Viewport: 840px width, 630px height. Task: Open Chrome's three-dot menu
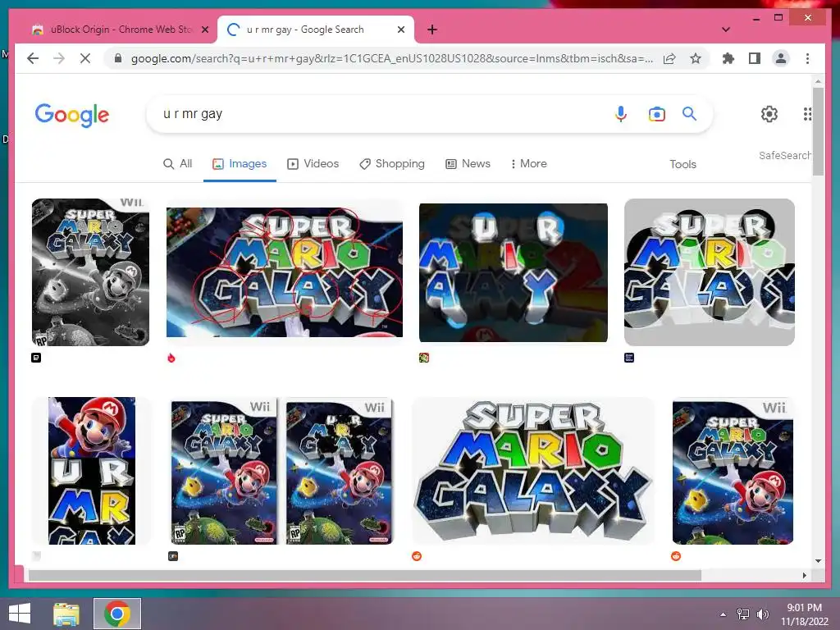click(807, 58)
